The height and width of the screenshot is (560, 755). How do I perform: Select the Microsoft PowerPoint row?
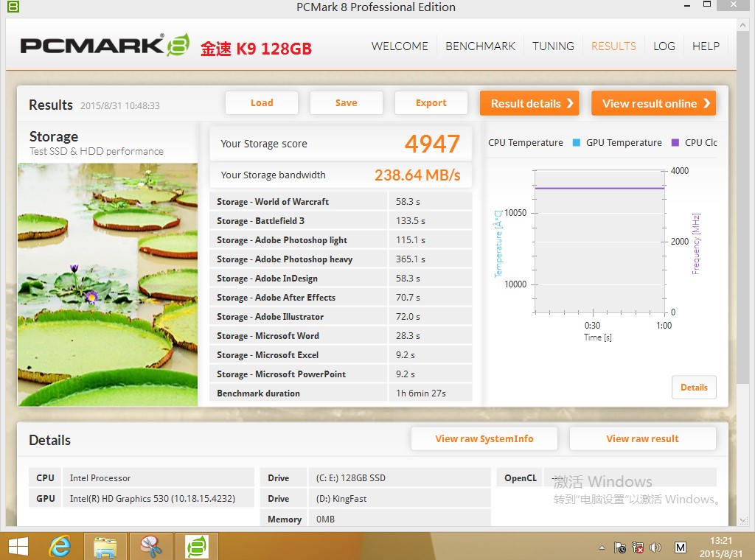pos(341,374)
